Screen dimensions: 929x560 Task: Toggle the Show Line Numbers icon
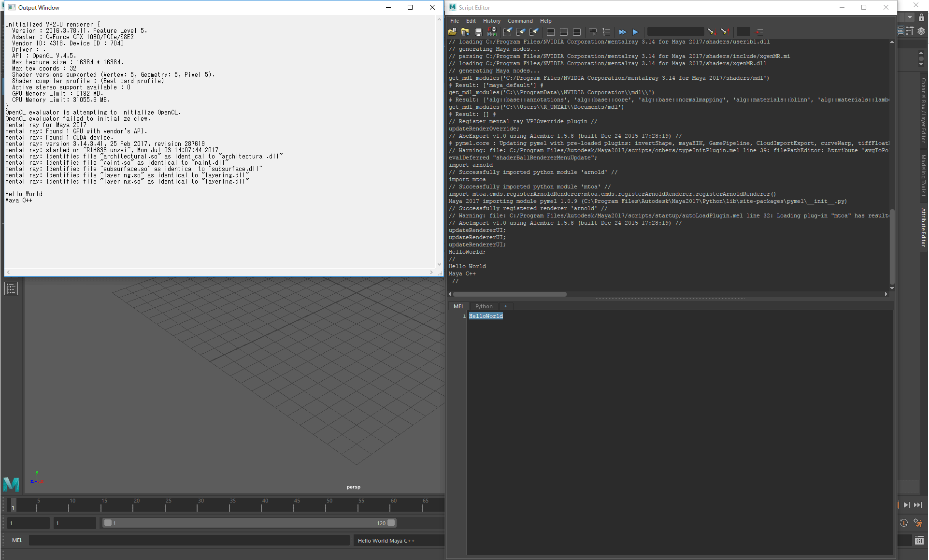tap(606, 32)
